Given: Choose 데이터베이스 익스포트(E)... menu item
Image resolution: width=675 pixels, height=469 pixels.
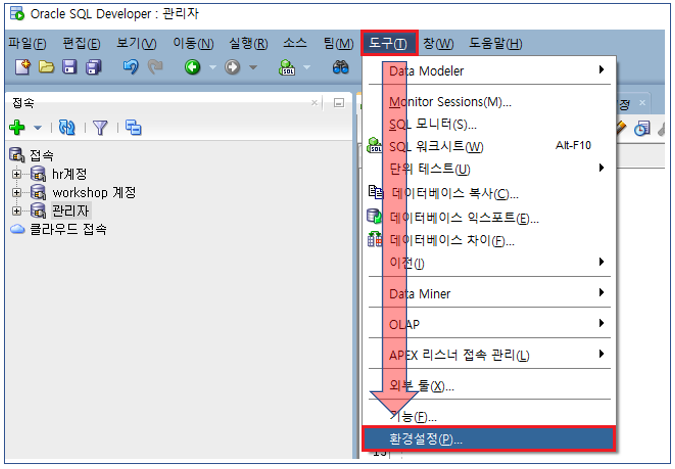Looking at the screenshot, I should (490, 217).
